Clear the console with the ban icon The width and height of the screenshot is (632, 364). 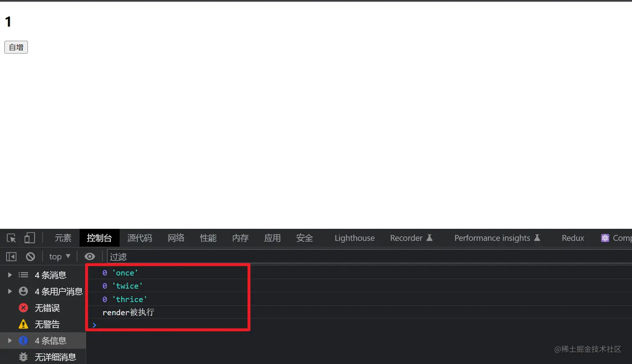[31, 256]
